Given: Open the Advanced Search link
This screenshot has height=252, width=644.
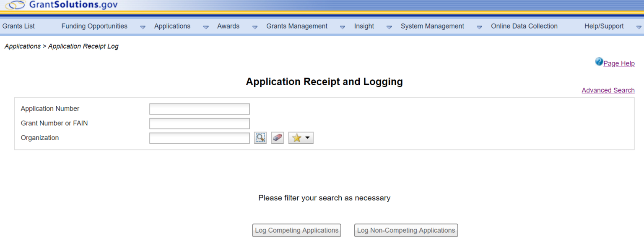Looking at the screenshot, I should pyautogui.click(x=608, y=90).
